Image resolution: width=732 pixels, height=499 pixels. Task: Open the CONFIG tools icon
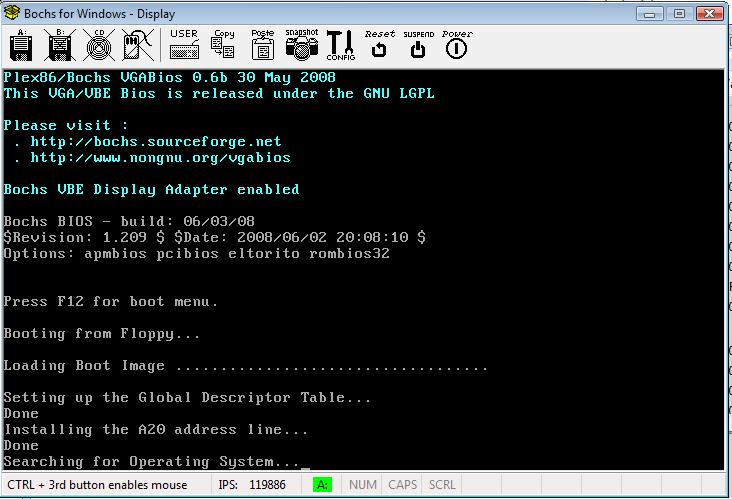point(341,45)
